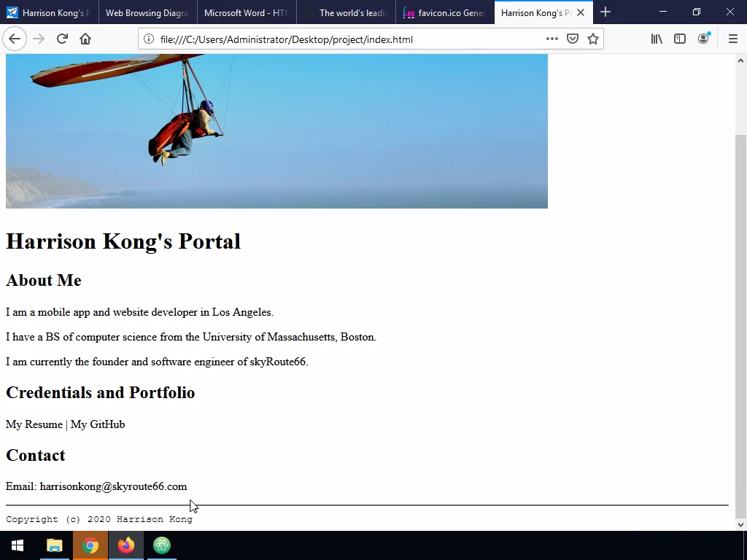This screenshot has width=747, height=560.
Task: Click the skyRoute66 founder sentence
Action: tap(158, 362)
